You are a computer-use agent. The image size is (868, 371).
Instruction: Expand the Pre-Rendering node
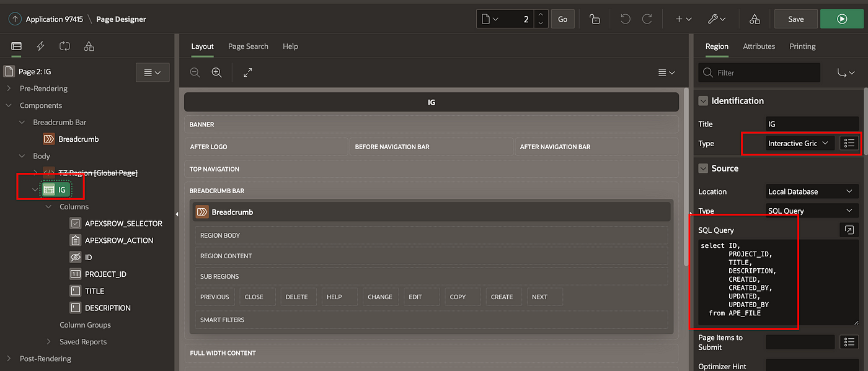pos(9,89)
